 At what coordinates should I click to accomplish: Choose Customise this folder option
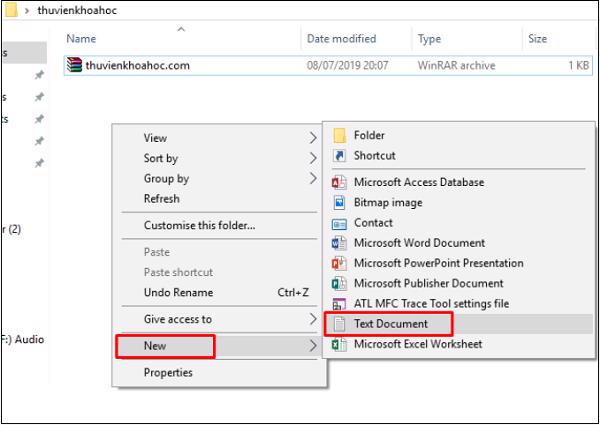point(199,225)
